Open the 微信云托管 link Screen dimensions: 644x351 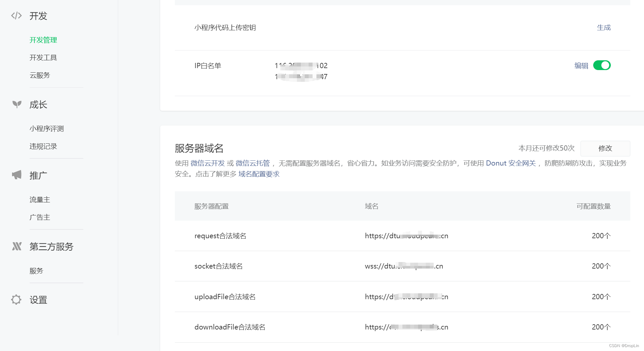(x=253, y=163)
